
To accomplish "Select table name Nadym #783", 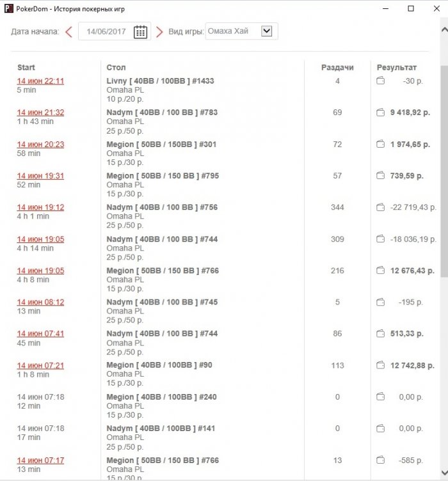I will [x=162, y=113].
